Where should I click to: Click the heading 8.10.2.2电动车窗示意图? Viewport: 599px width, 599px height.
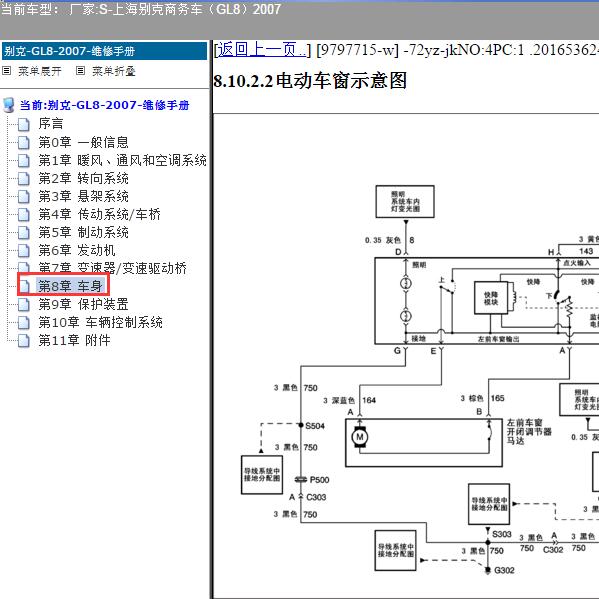click(x=310, y=81)
